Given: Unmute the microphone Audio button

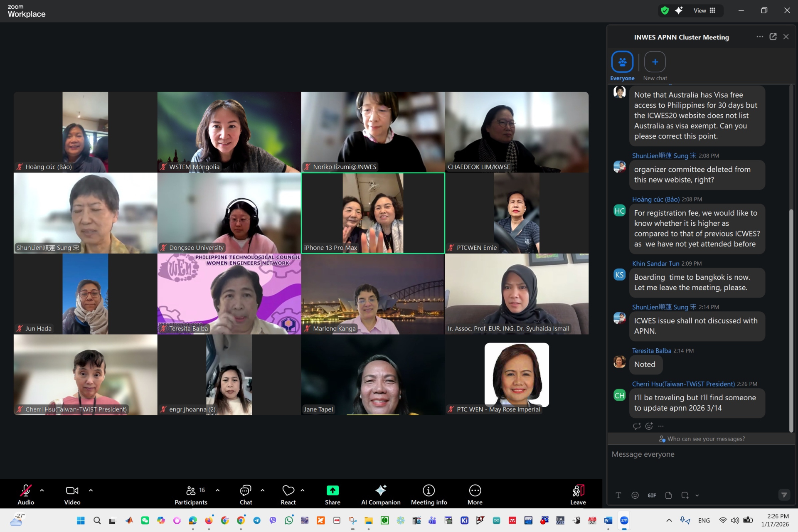Looking at the screenshot, I should [26, 494].
